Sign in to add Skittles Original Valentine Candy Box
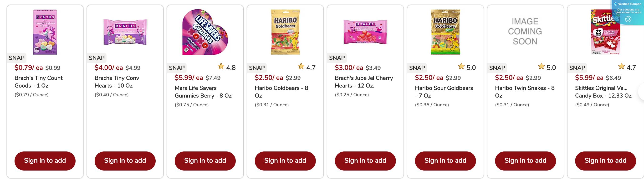The height and width of the screenshot is (187, 644). (605, 161)
